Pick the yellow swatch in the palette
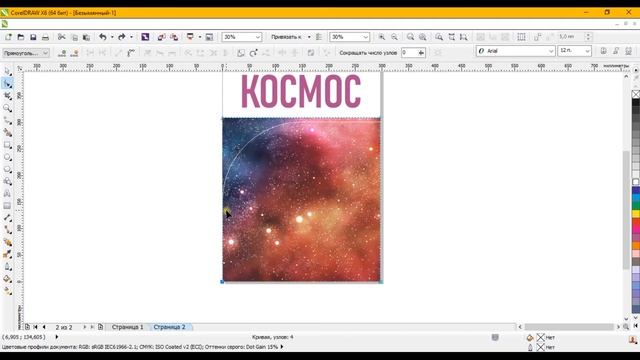 point(636,213)
